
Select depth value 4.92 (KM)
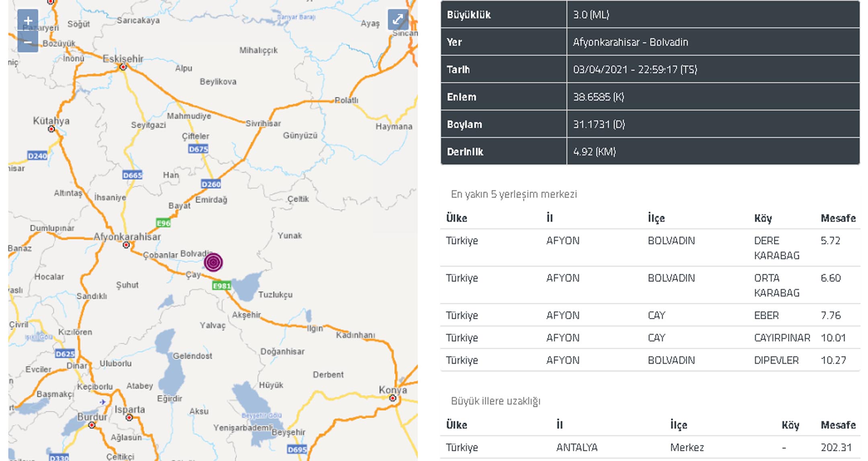point(594,152)
